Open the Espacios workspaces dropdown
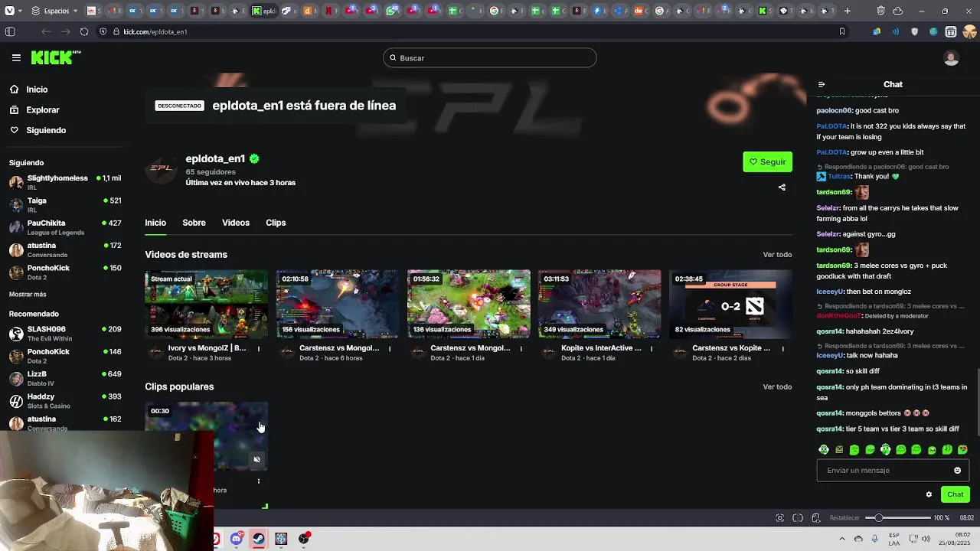This screenshot has width=980, height=551. (53, 11)
